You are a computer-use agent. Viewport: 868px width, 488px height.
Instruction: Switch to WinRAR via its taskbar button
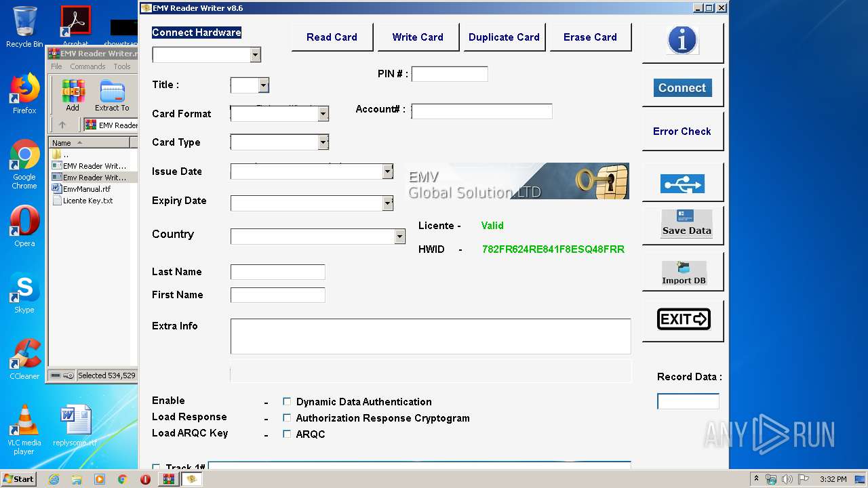[x=169, y=479]
